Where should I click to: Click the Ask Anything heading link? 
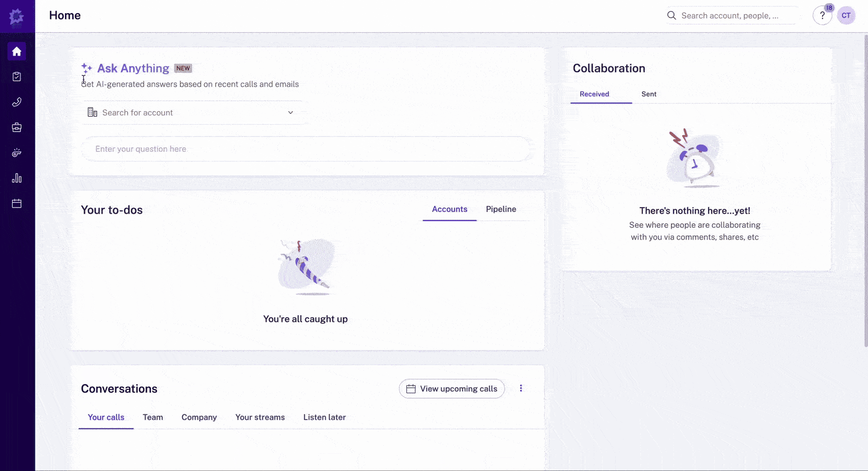pos(133,68)
